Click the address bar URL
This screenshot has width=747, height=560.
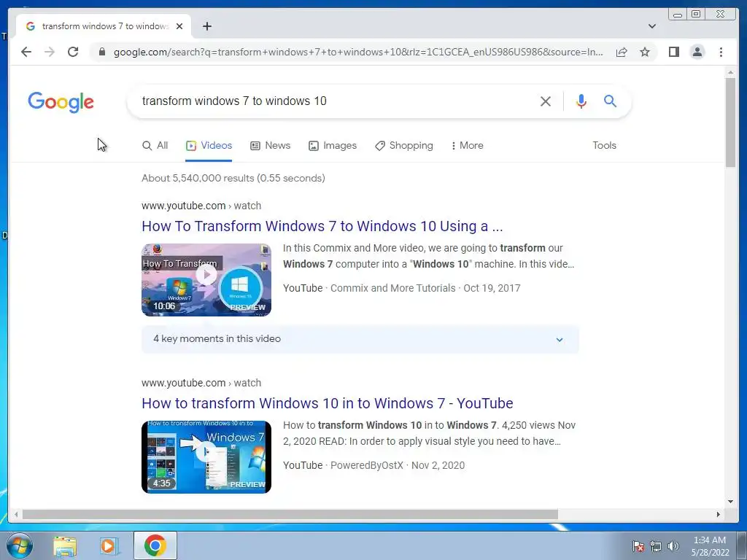click(358, 52)
